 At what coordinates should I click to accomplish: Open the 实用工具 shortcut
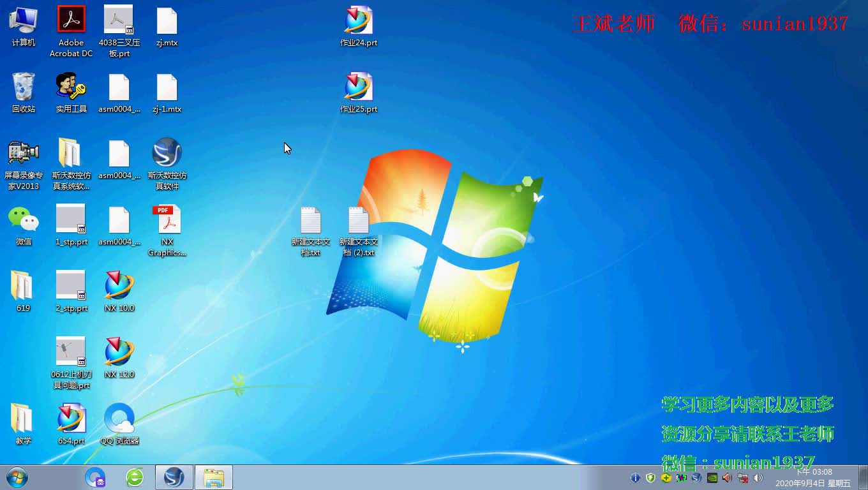pyautogui.click(x=71, y=93)
